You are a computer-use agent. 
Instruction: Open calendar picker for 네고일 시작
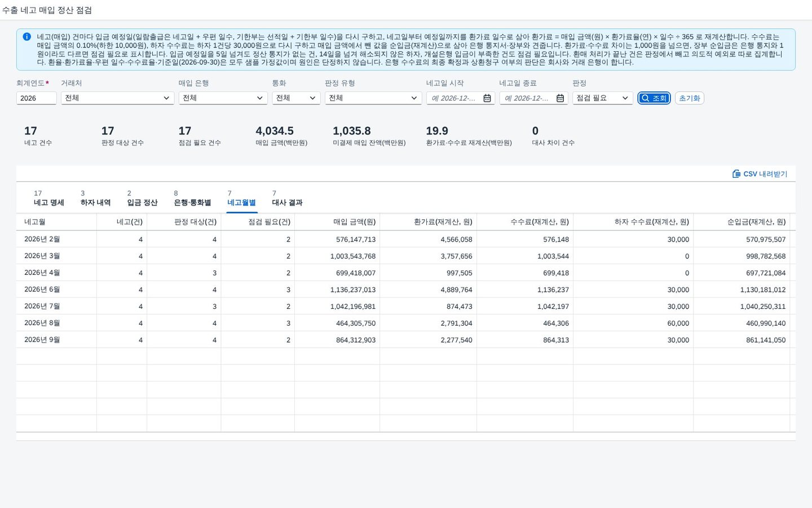(x=487, y=98)
